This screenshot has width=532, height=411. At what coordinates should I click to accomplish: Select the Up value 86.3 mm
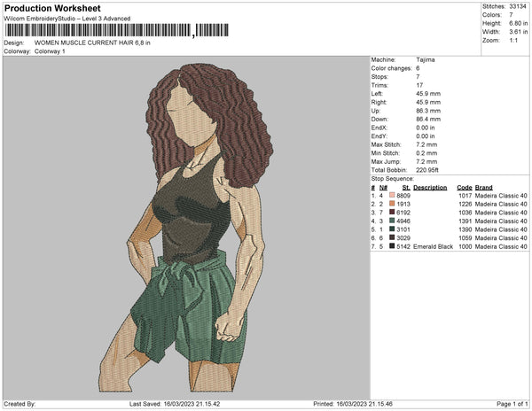click(x=428, y=111)
